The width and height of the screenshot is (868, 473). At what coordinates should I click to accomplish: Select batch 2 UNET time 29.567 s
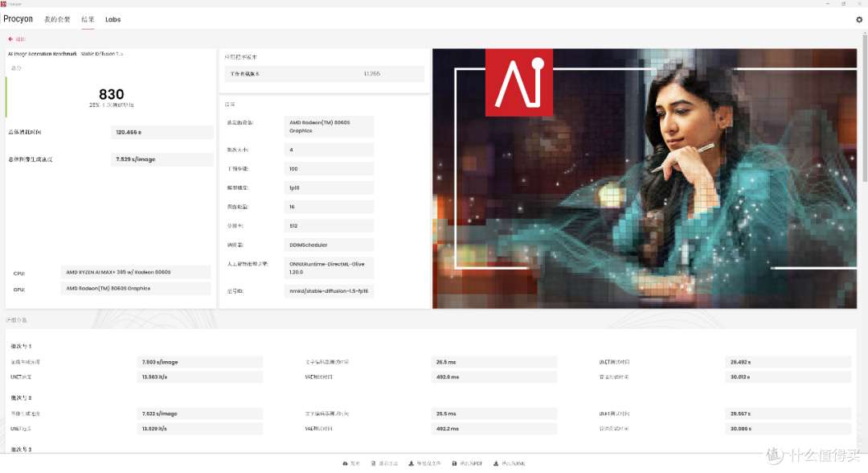click(x=788, y=413)
